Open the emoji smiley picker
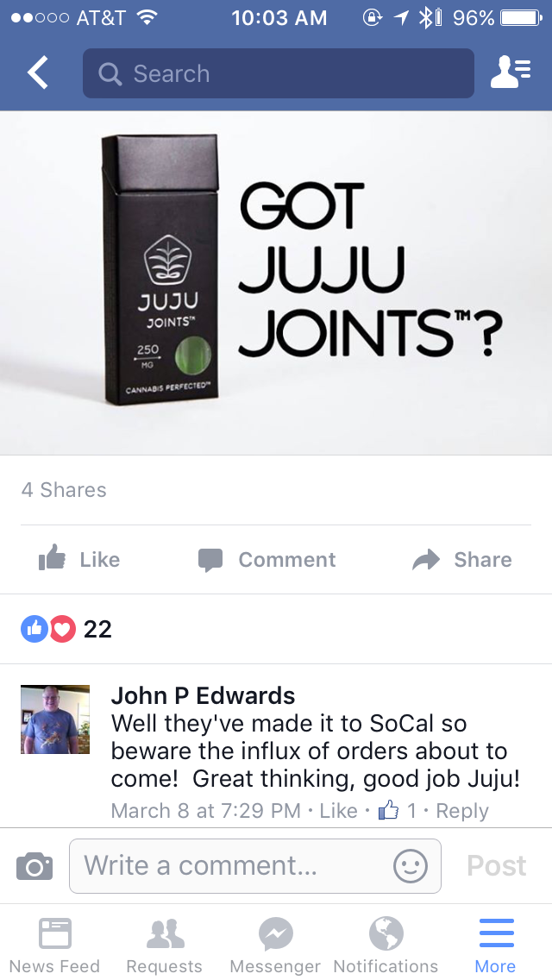This screenshot has width=552, height=980. [x=410, y=866]
